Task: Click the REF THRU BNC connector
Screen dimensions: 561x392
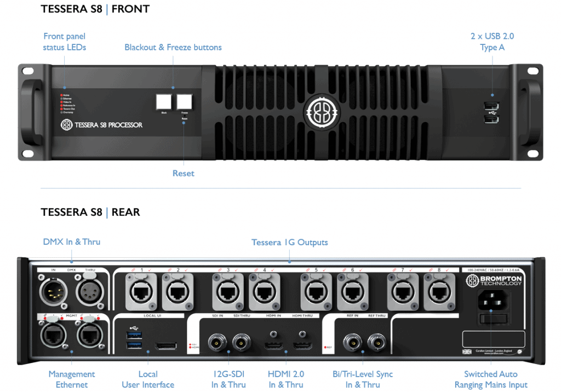Action: [376, 343]
